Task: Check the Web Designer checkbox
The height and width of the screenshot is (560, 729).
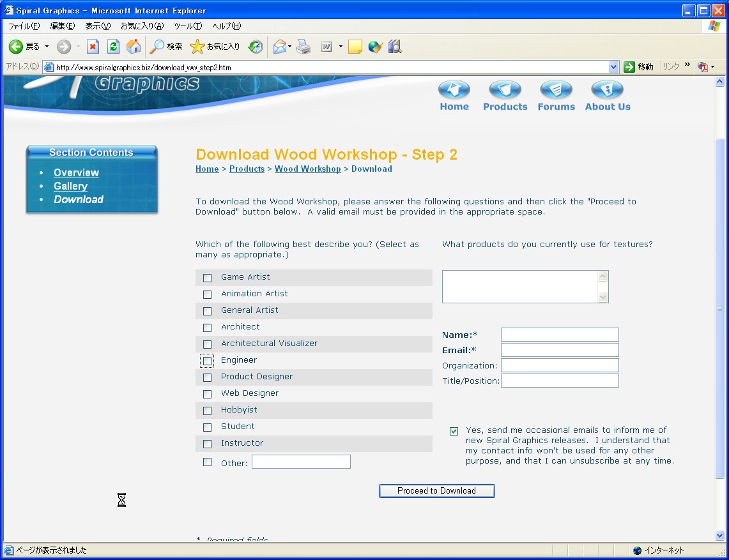Action: (208, 394)
